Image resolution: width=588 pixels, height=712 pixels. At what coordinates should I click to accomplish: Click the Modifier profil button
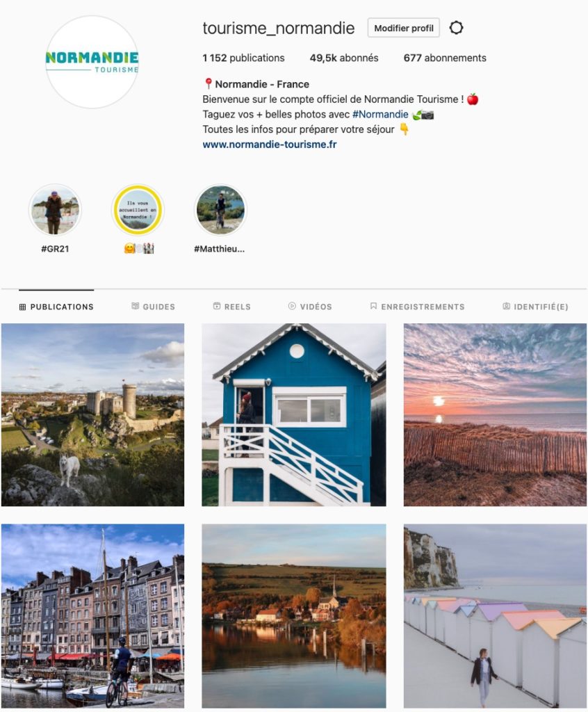(404, 28)
